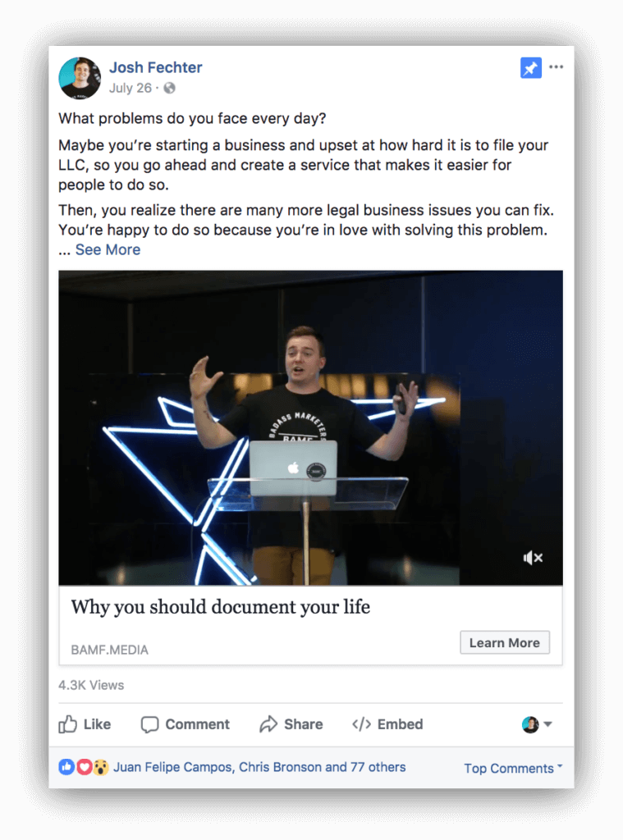This screenshot has height=840, width=623.
Task: Expand post text with See More
Action: [108, 249]
